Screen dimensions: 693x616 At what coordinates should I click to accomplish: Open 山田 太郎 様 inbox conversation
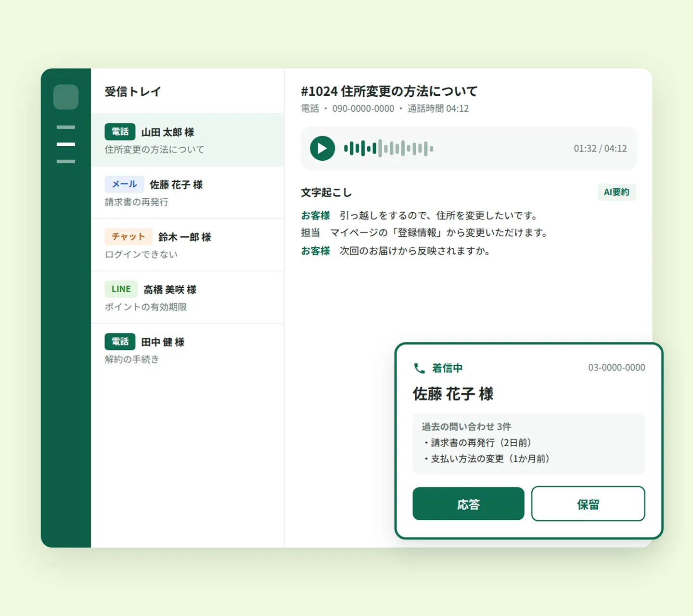click(x=188, y=140)
